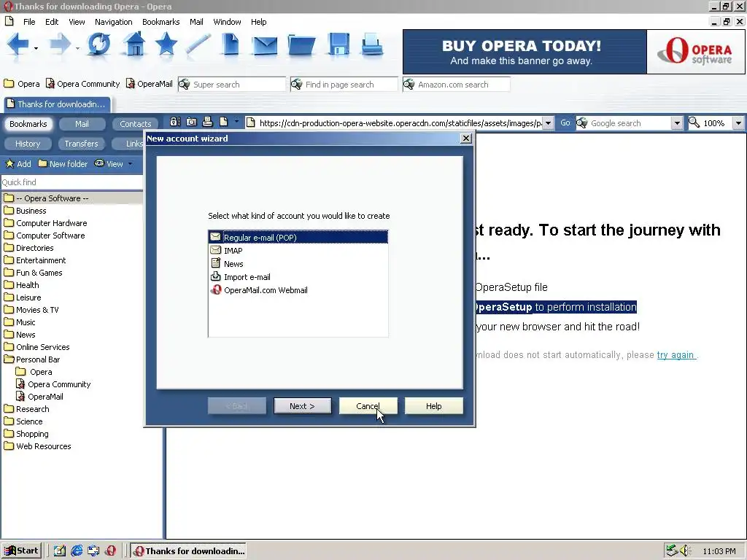Click Help button in account wizard

[433, 405]
